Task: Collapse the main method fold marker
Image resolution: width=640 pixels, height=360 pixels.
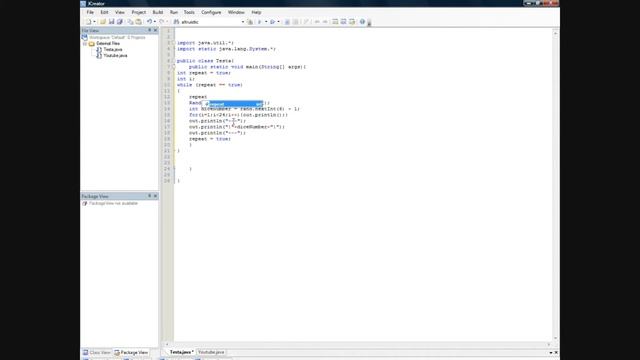Action: 173,67
